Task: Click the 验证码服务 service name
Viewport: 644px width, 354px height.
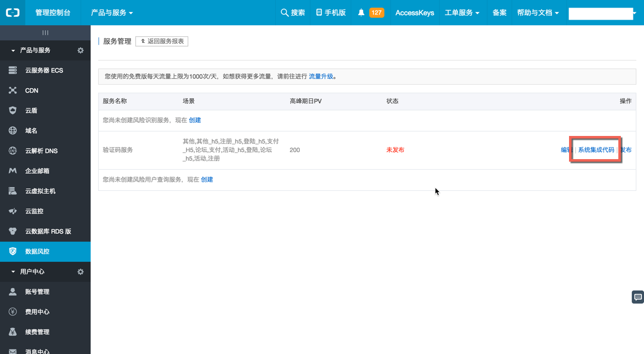Action: (118, 150)
